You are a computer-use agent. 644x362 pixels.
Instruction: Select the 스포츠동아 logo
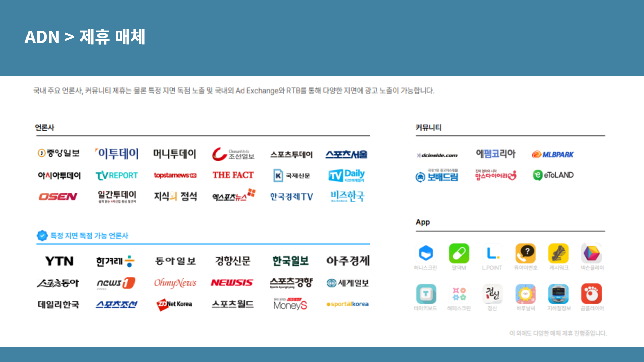pos(58,283)
